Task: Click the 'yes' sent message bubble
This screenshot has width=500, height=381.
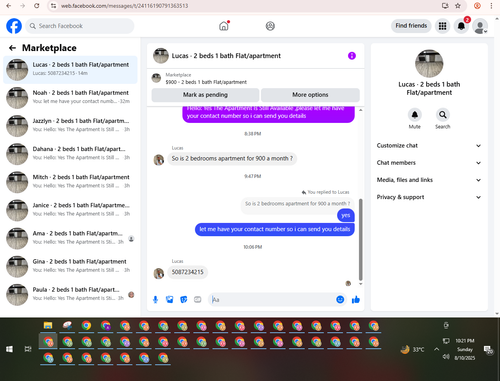Action: pos(346,215)
